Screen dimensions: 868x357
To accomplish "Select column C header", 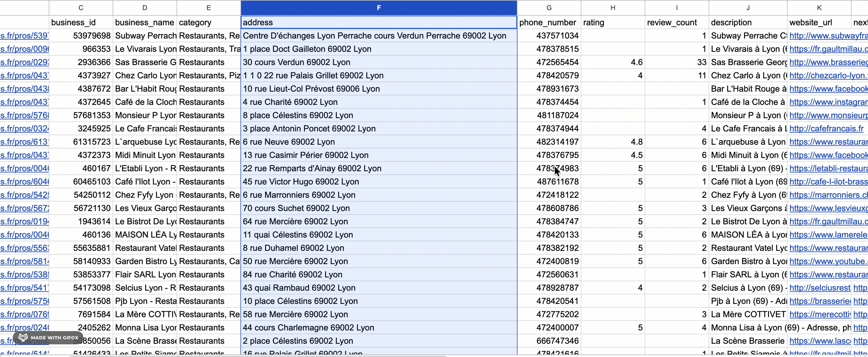I will (x=81, y=8).
